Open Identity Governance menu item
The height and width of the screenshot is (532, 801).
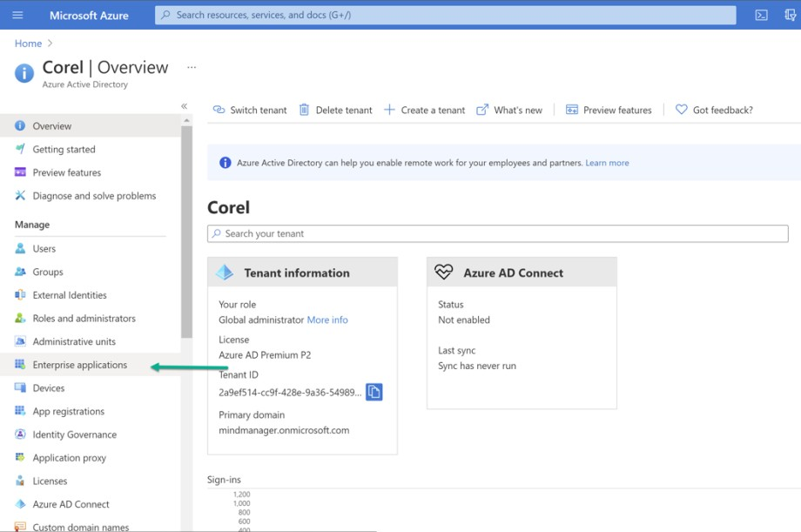(91, 434)
